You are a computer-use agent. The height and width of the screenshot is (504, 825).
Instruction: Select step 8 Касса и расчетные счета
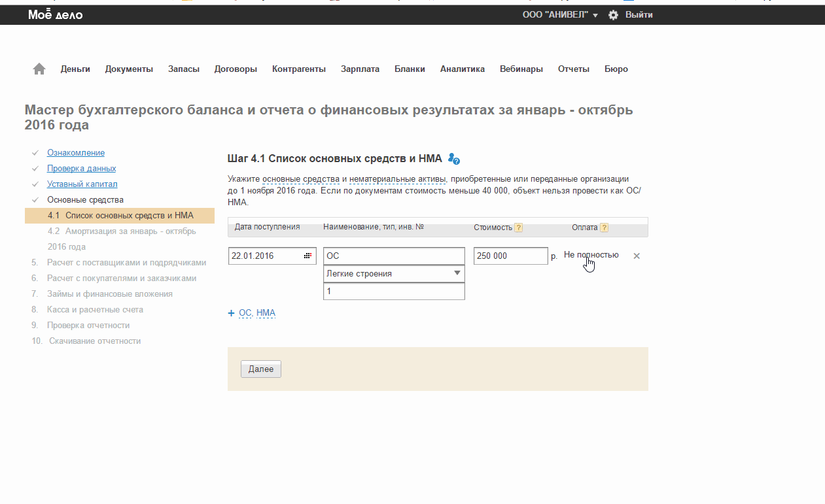[x=95, y=309]
